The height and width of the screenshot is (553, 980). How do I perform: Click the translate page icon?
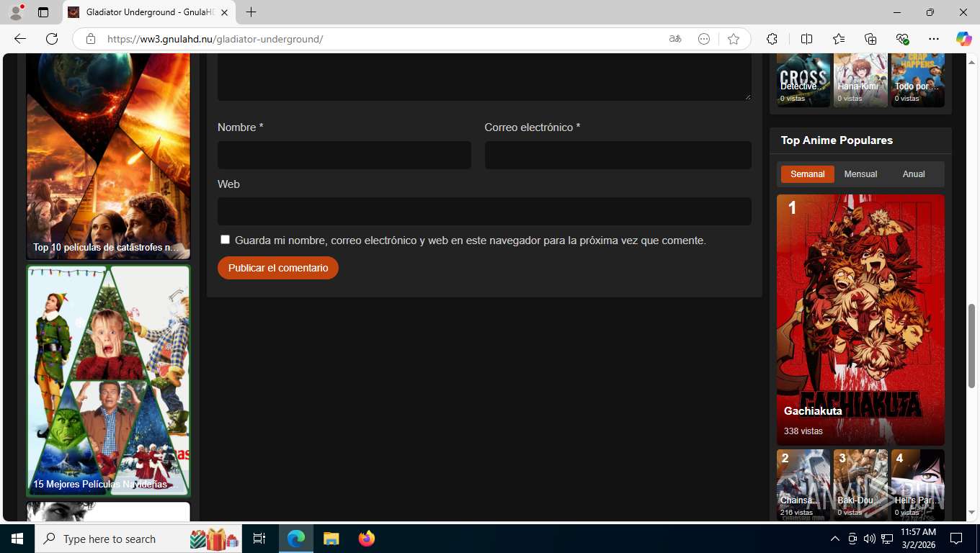[675, 39]
